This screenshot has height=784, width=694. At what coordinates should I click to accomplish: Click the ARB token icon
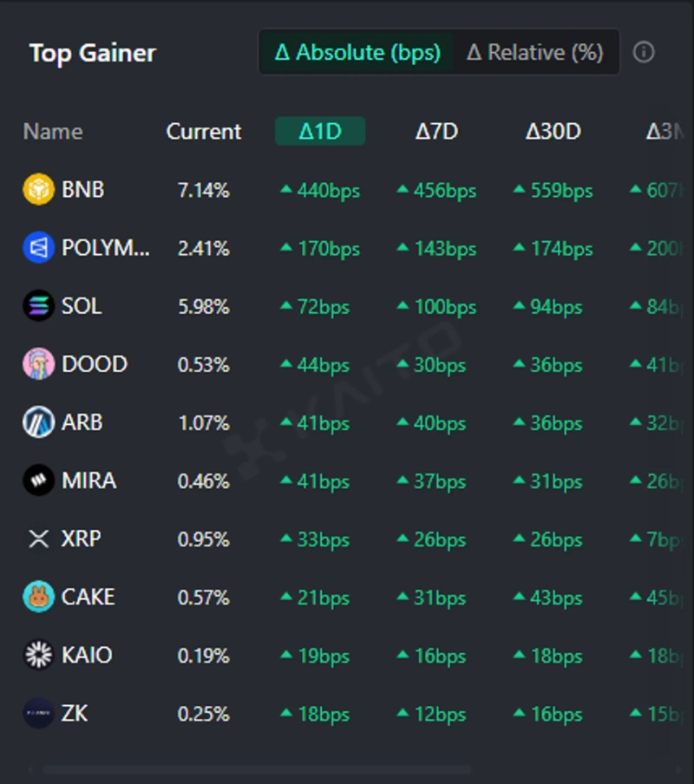(x=38, y=422)
